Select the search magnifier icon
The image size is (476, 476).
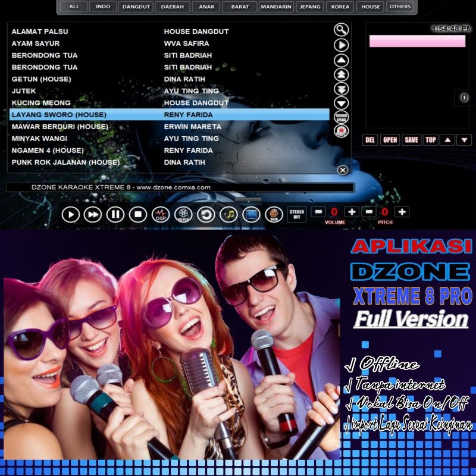340,30
